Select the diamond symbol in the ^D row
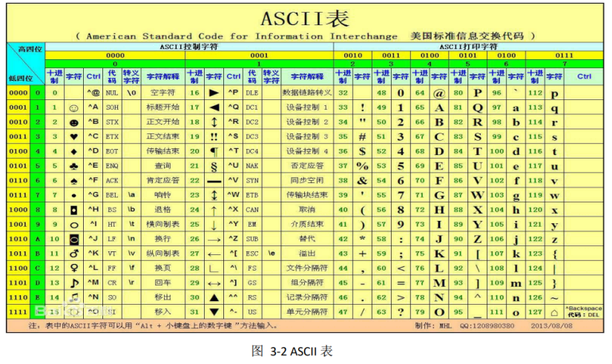Screen dimensions: 612x364 click(73, 151)
